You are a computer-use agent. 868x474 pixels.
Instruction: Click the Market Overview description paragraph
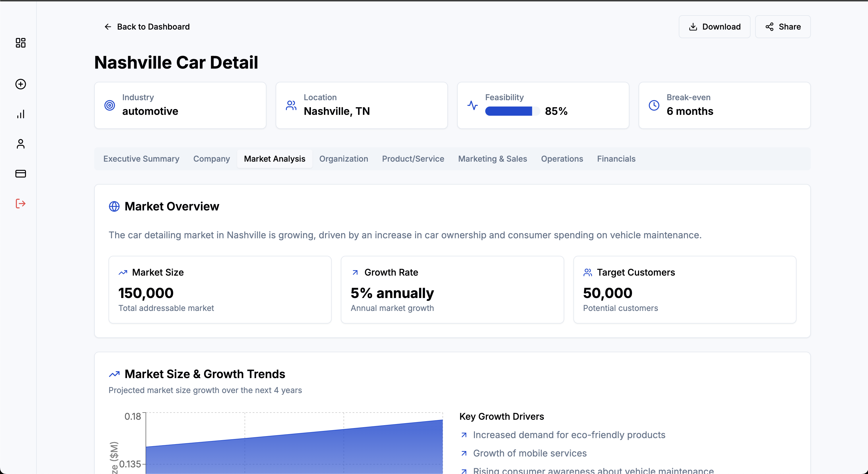tap(405, 235)
